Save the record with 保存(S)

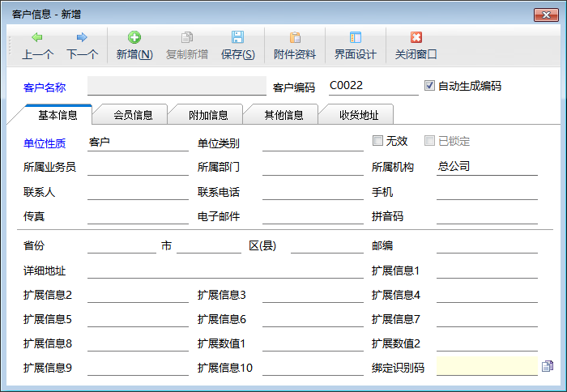pos(237,46)
